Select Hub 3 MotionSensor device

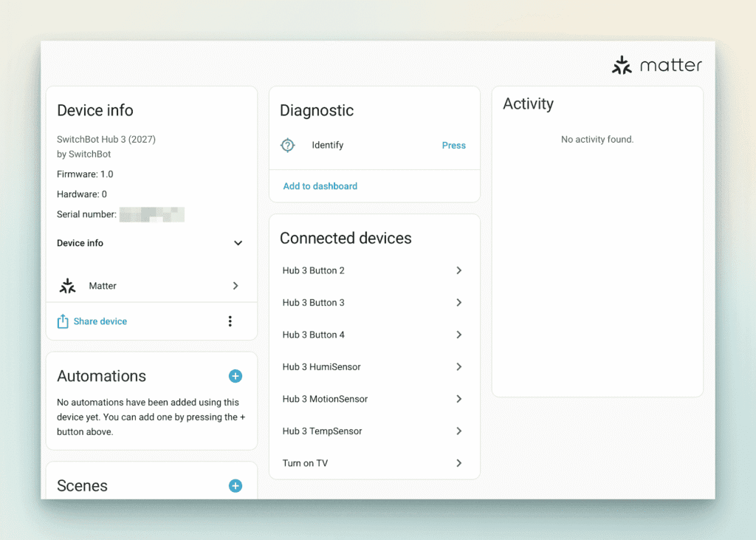[x=325, y=399]
